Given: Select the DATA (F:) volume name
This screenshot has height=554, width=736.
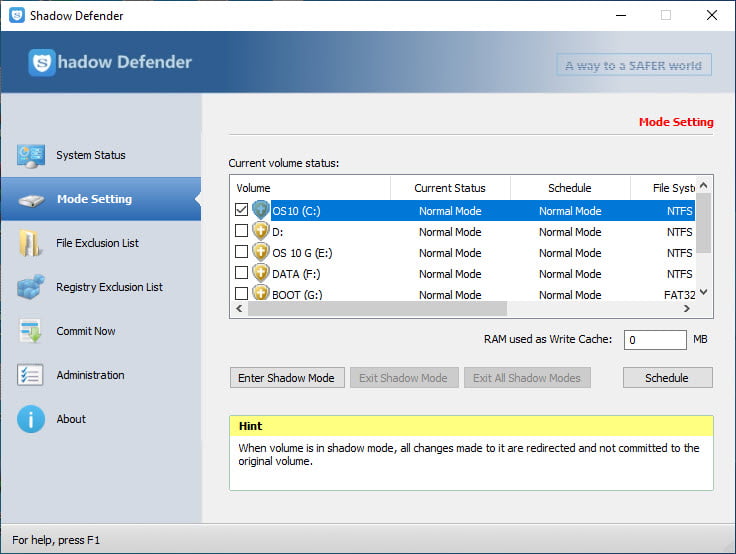Looking at the screenshot, I should click(296, 274).
